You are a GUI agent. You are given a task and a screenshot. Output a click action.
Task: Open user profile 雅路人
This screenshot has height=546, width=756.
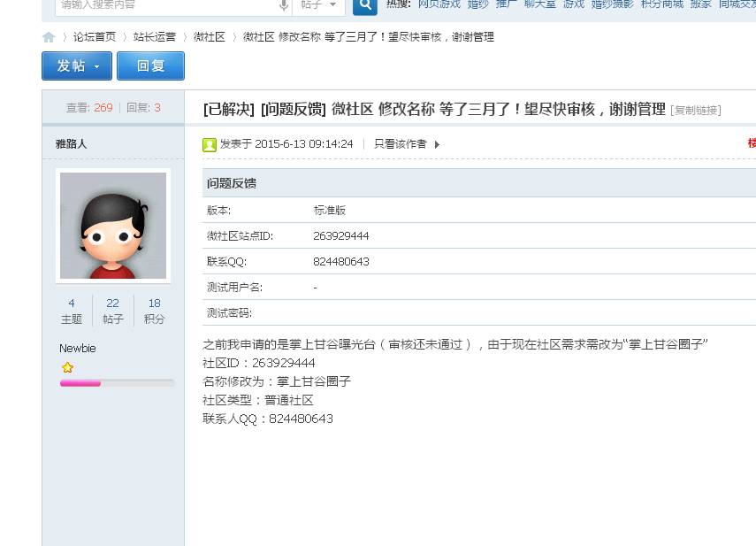72,143
